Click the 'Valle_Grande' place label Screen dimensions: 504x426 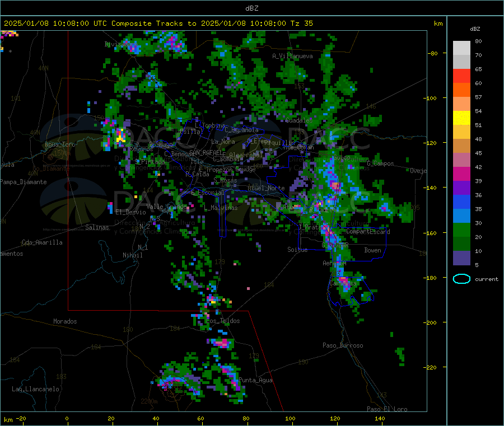click(x=166, y=207)
